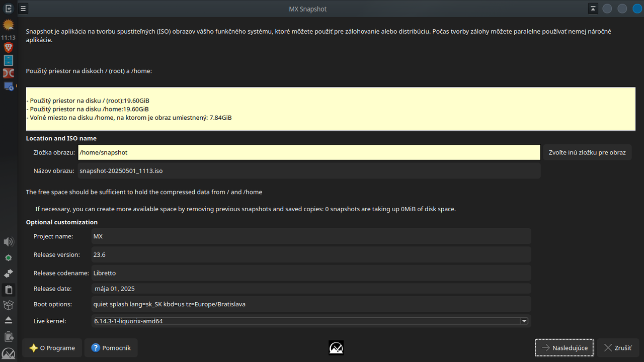The width and height of the screenshot is (644, 362).
Task: Click Zvoľte inú zložku pre obraz button
Action: coord(587,152)
